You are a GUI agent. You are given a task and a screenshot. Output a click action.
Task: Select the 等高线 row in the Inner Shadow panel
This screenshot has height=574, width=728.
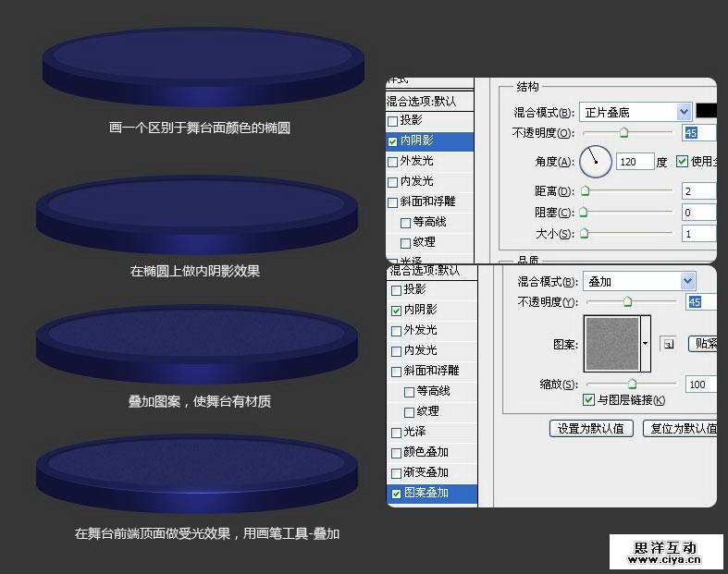(x=429, y=222)
